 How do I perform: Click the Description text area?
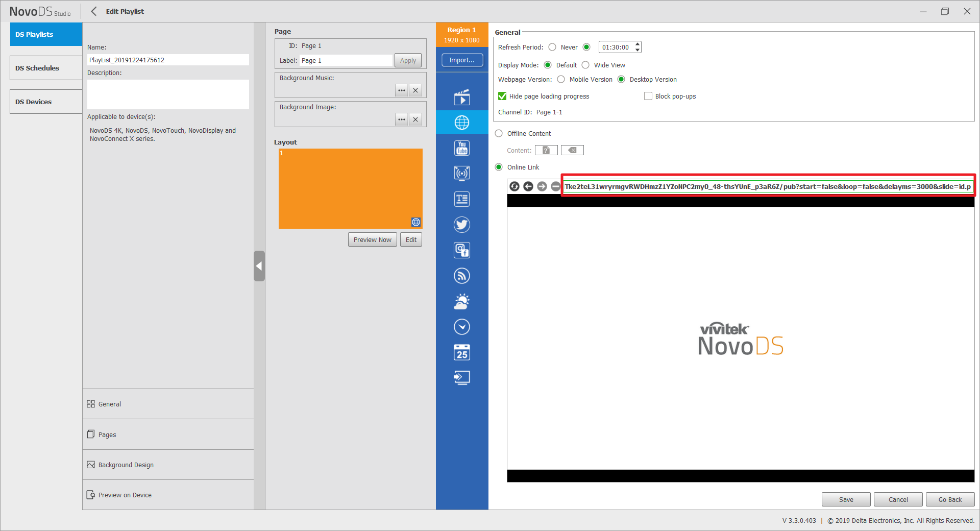[x=168, y=94]
